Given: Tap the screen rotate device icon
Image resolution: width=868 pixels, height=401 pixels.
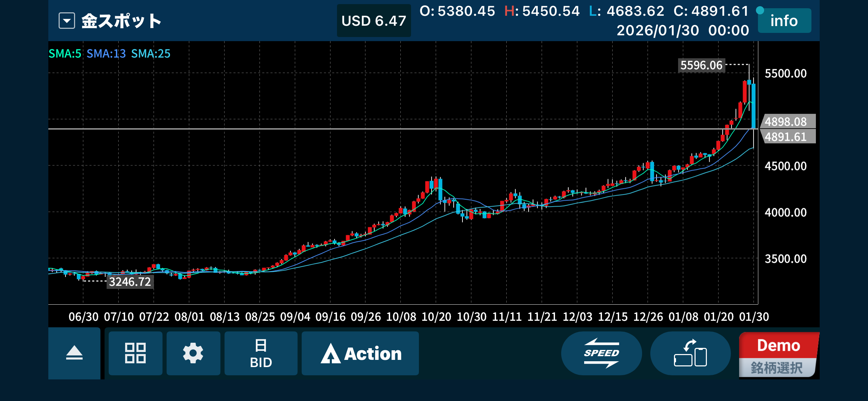Looking at the screenshot, I should click(x=690, y=353).
